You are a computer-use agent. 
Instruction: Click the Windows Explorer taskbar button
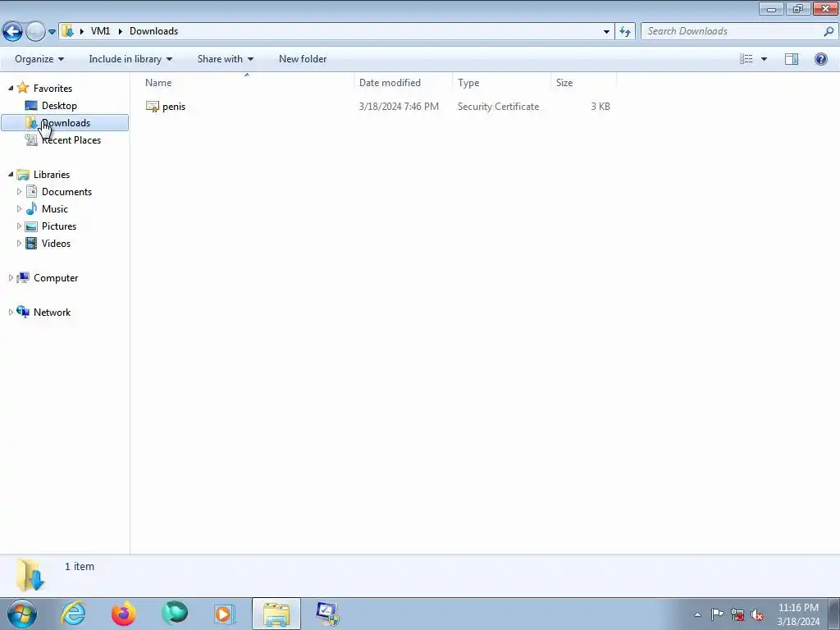pos(276,614)
